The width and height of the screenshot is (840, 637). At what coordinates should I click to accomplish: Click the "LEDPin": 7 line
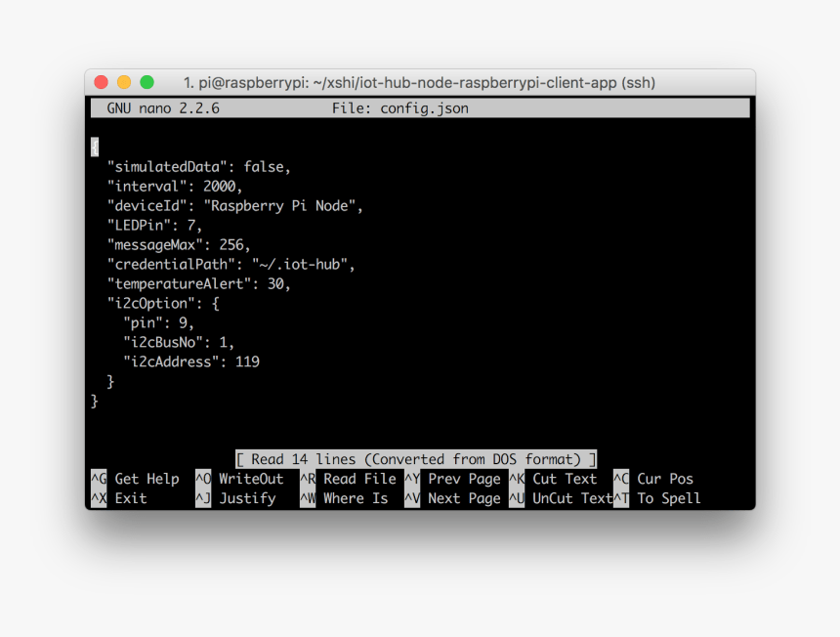click(154, 226)
